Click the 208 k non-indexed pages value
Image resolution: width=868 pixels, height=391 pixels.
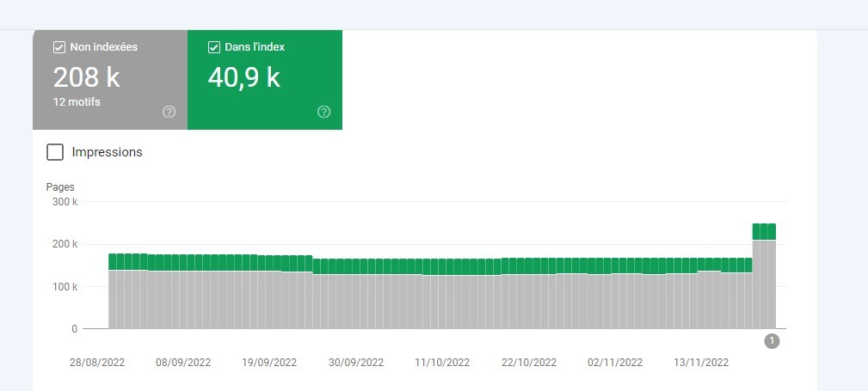pos(86,77)
